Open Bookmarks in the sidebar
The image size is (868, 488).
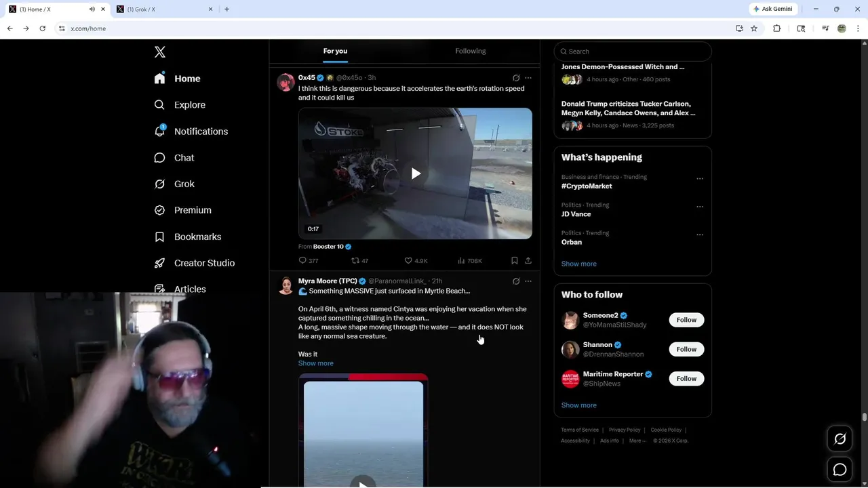189,237
